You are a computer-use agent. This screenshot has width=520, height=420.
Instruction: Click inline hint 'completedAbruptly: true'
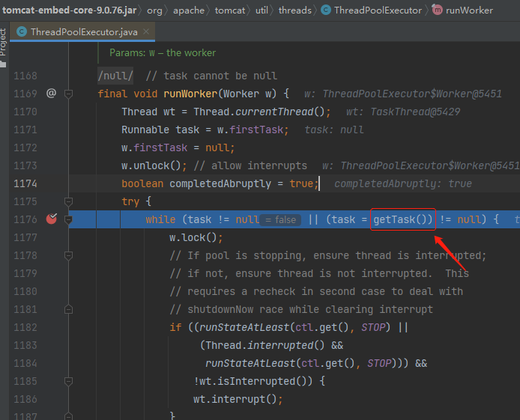403,184
